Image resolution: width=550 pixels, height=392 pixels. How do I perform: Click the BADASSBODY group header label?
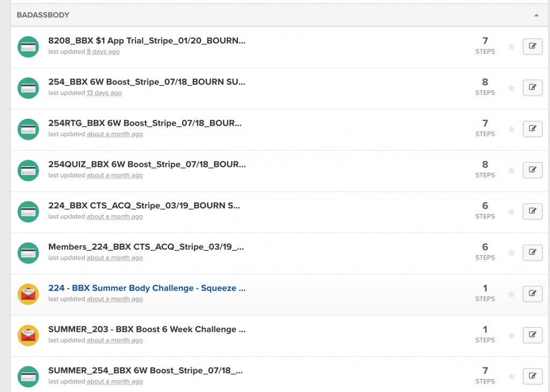pyautogui.click(x=43, y=15)
